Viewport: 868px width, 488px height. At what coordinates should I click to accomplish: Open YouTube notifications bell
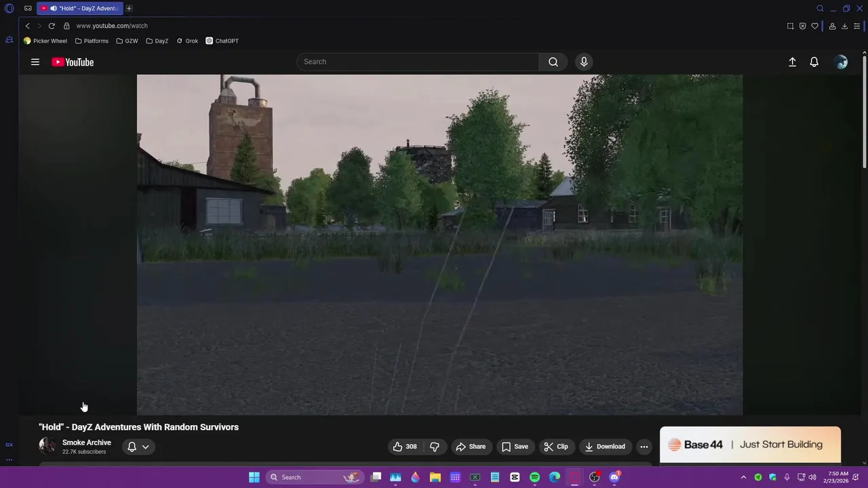pyautogui.click(x=814, y=62)
